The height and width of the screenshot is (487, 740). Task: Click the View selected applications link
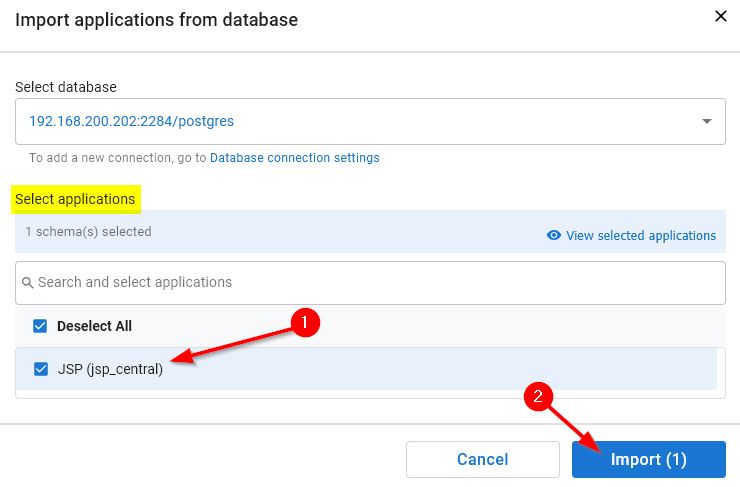(641, 236)
